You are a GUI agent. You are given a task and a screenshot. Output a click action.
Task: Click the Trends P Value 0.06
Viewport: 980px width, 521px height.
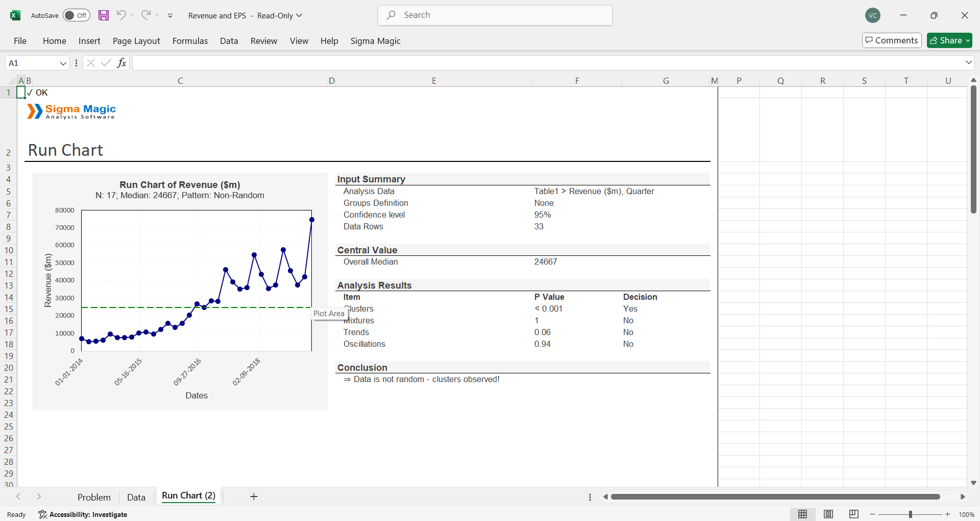(x=543, y=332)
